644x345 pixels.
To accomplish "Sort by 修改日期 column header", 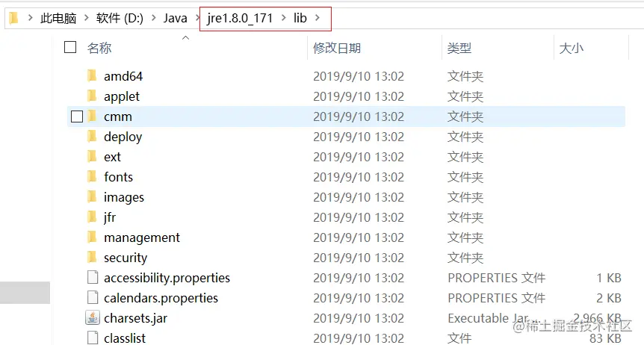I will (x=337, y=48).
